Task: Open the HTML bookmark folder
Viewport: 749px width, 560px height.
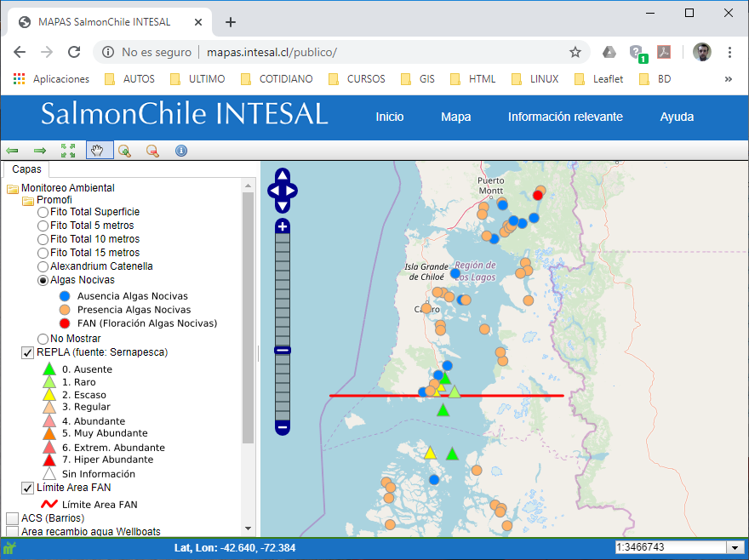Action: (473, 79)
